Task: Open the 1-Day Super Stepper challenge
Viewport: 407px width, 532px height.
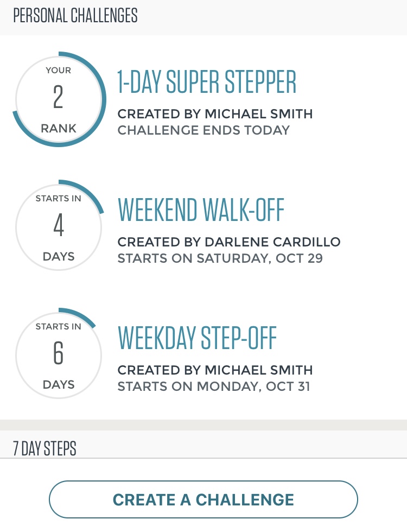Action: [x=207, y=83]
